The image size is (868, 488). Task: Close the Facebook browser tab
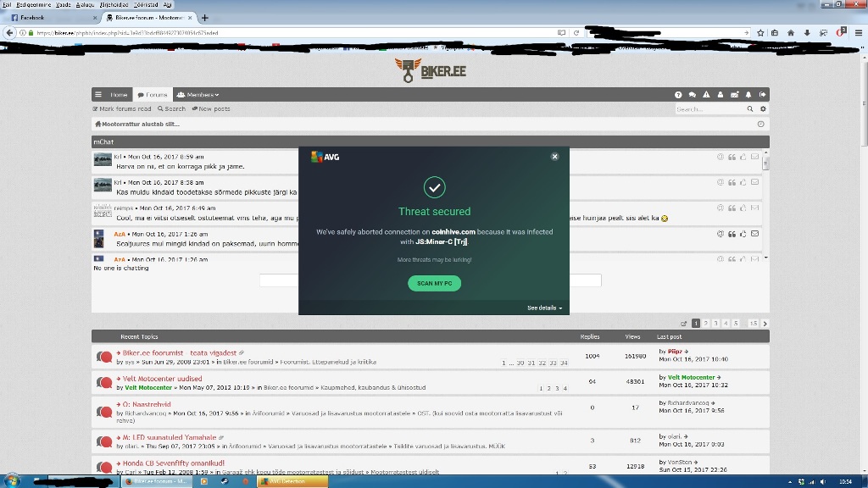coord(95,18)
